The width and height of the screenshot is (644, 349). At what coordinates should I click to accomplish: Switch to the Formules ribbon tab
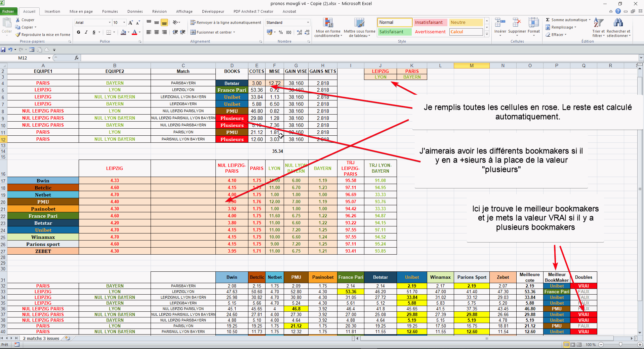(110, 11)
